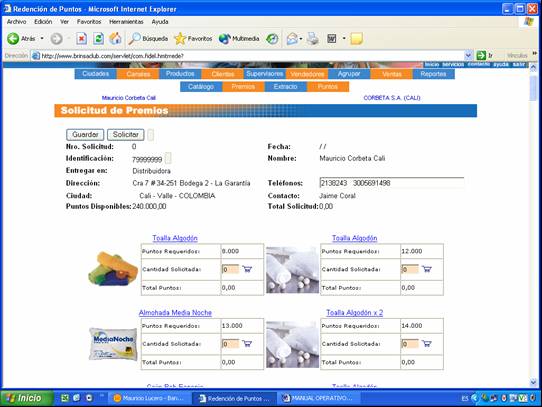Screen dimensions: 542x407
Task: Open the Ver menu
Action: (x=64, y=22)
